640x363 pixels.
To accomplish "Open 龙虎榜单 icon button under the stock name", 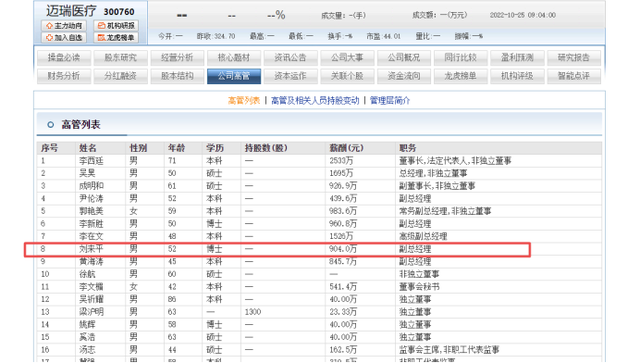I will point(116,38).
